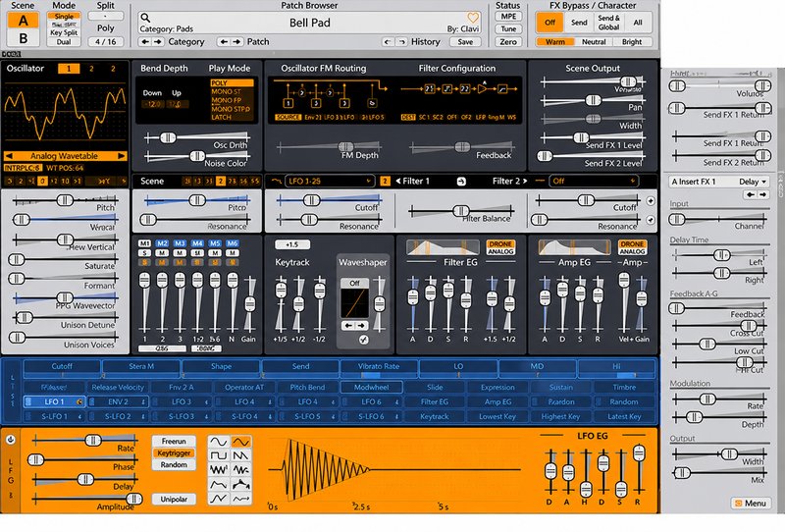Viewport: 785px width, 532px height.
Task: Step back in patch history
Action: click(x=388, y=41)
